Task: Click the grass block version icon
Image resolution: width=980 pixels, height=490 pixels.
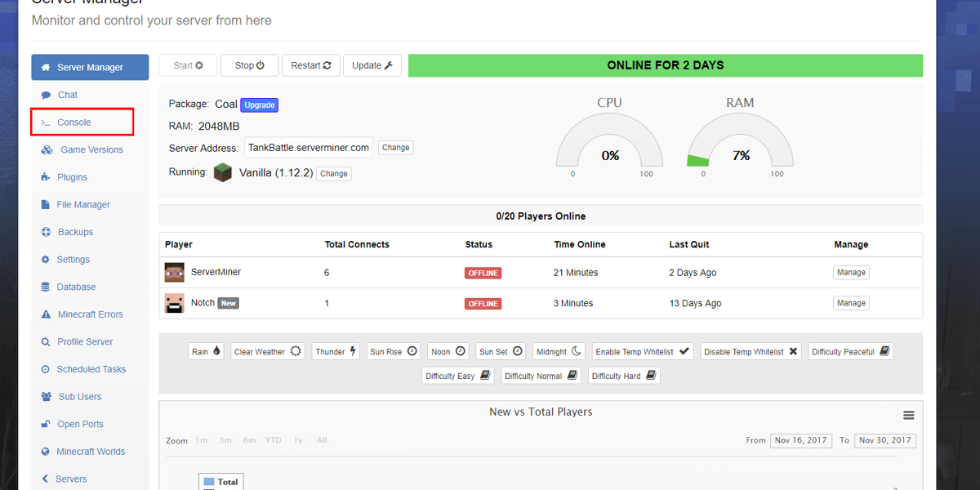Action: click(223, 172)
